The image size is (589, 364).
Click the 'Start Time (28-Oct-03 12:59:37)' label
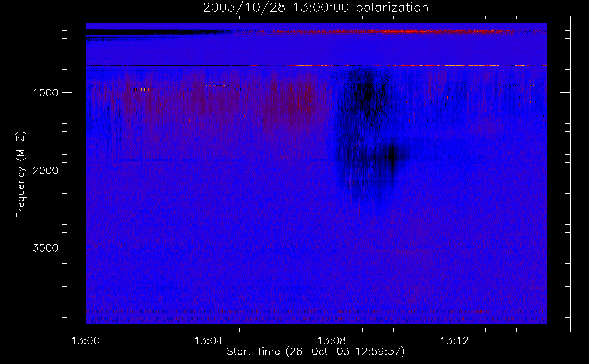coord(316,351)
